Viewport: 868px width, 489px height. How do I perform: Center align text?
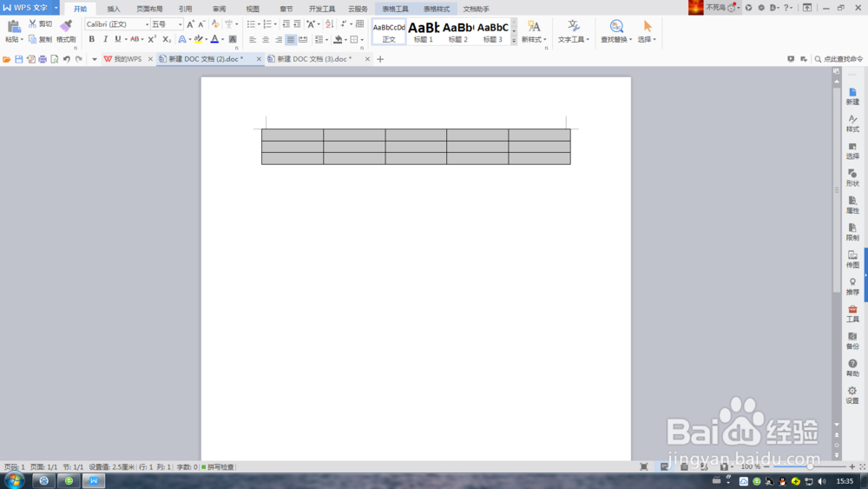265,39
